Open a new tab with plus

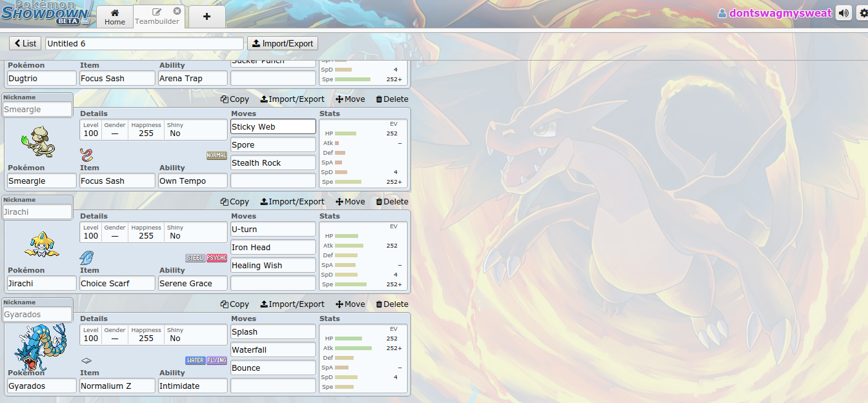click(x=207, y=16)
